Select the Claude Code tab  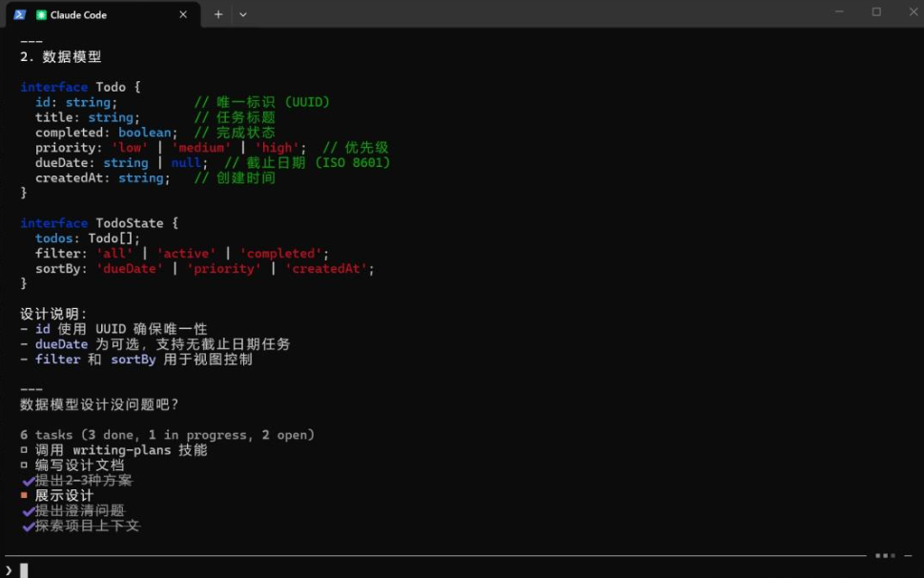click(x=103, y=14)
